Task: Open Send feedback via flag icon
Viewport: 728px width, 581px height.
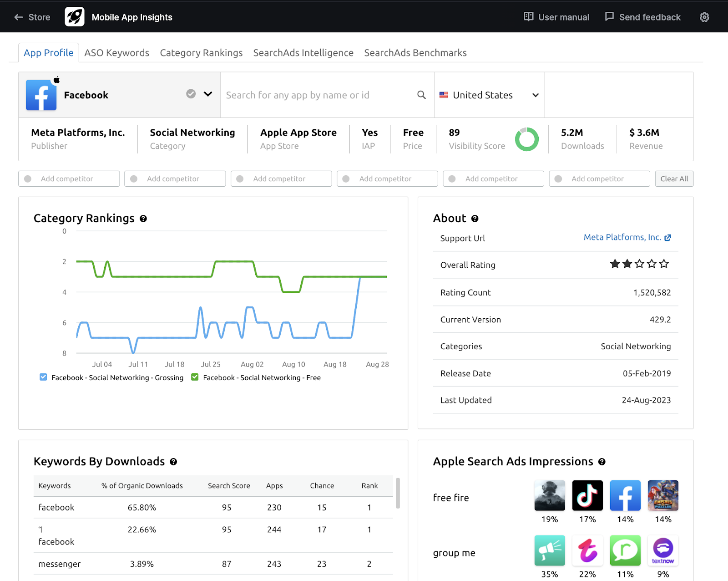Action: coord(609,16)
